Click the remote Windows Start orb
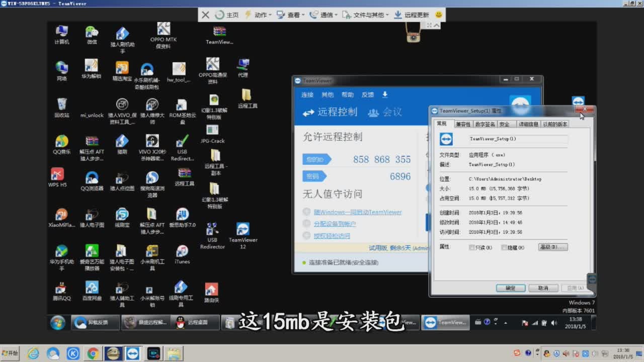This screenshot has width=644, height=362. click(x=57, y=322)
